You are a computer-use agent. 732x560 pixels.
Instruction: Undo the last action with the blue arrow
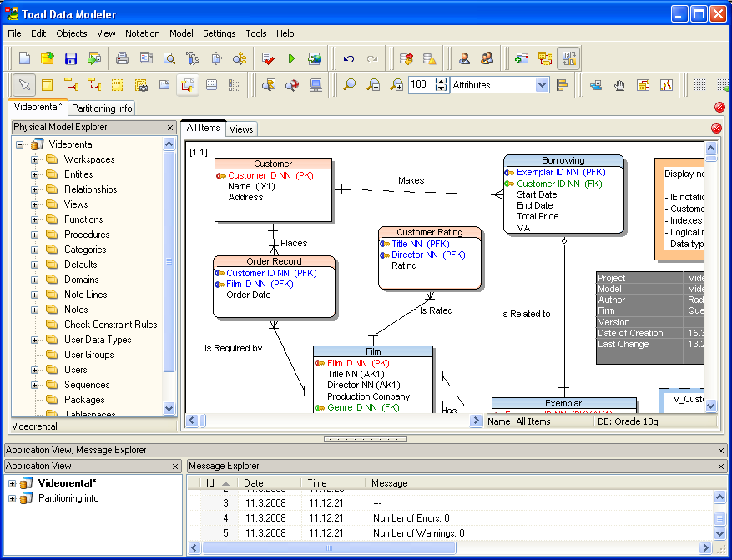tap(349, 58)
